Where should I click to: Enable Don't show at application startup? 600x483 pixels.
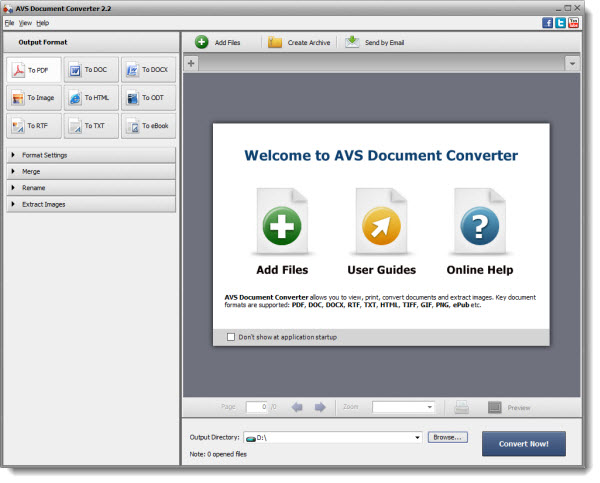[232, 337]
